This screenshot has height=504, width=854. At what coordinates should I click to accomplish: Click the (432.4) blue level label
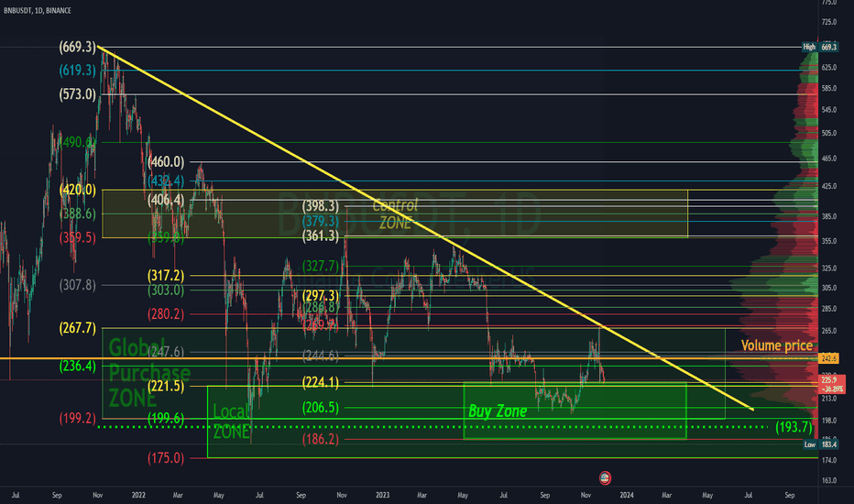(x=166, y=181)
